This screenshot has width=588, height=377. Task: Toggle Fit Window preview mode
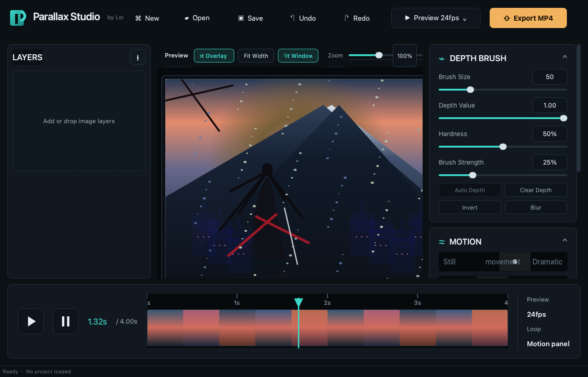tap(298, 56)
